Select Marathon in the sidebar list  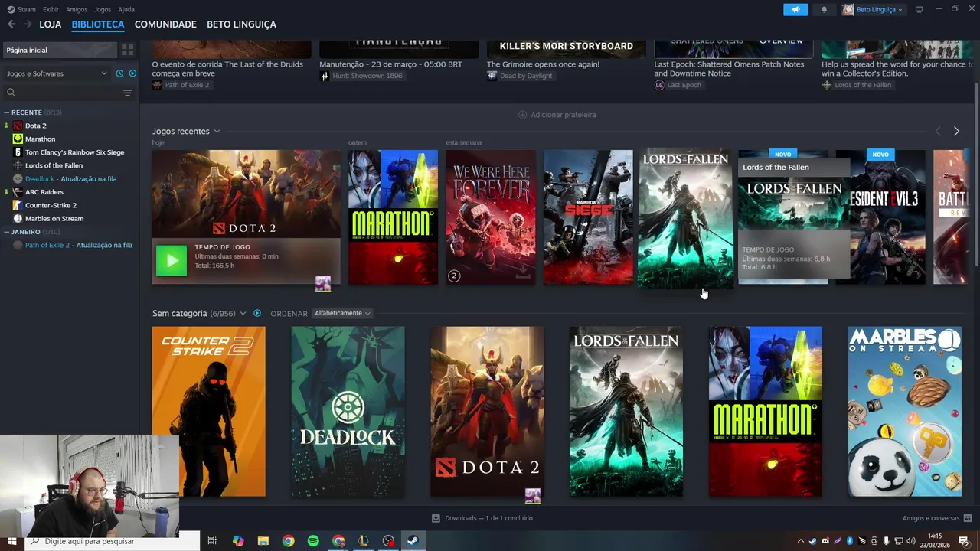pos(40,139)
